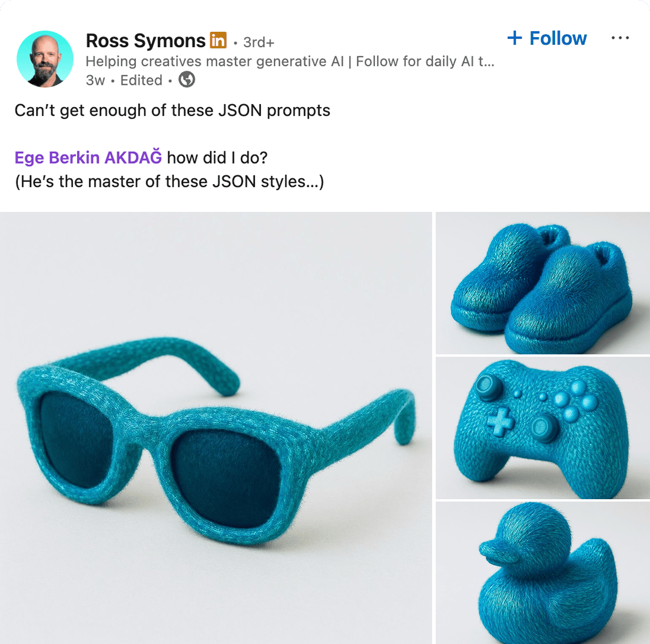Open the Ege Berkin AKDAĞ mention
Image resolution: width=650 pixels, height=644 pixels.
88,158
